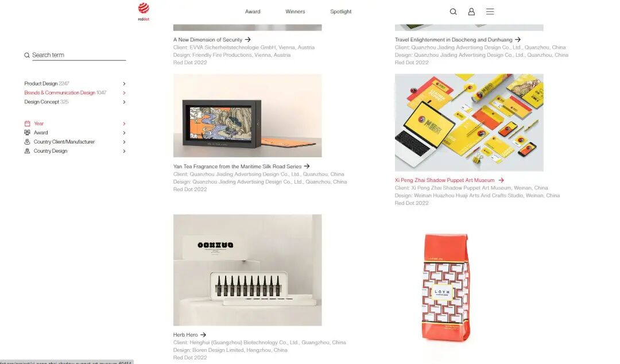The image size is (620, 364).
Task: Open the Winners menu item
Action: 296,11
